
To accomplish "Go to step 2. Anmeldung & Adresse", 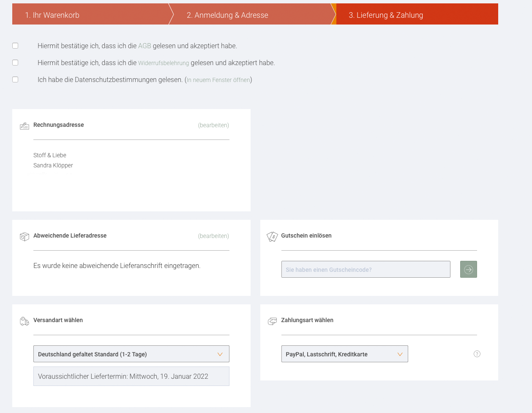I will (x=227, y=15).
